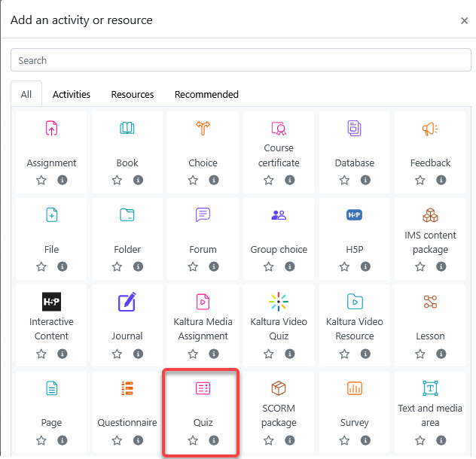This screenshot has width=476, height=459.
Task: Add a Forum activity via its icon
Action: click(x=203, y=215)
